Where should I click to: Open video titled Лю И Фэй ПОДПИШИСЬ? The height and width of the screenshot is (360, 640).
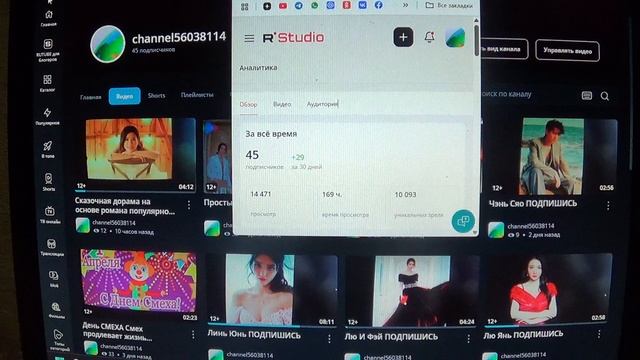pos(391,337)
